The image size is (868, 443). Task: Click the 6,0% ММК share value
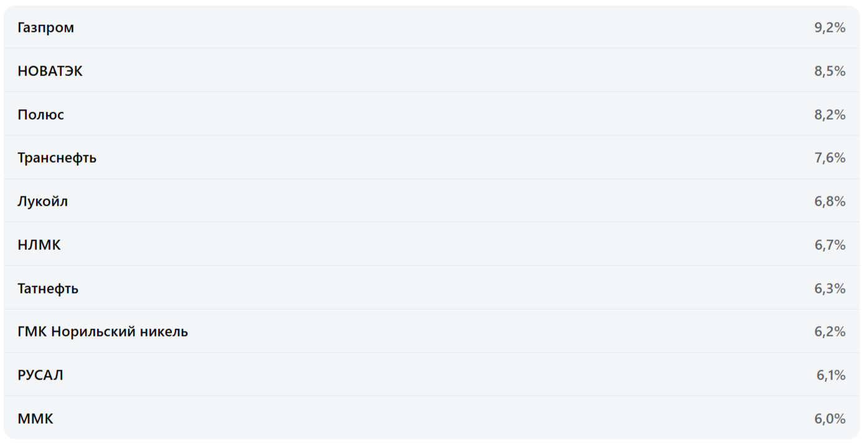click(x=829, y=419)
